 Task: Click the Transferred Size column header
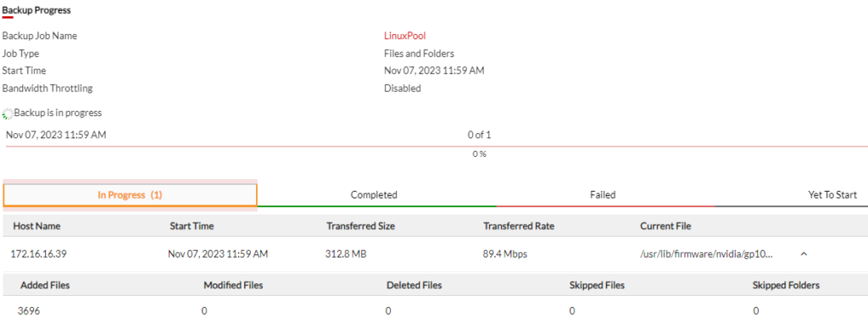pyautogui.click(x=361, y=226)
